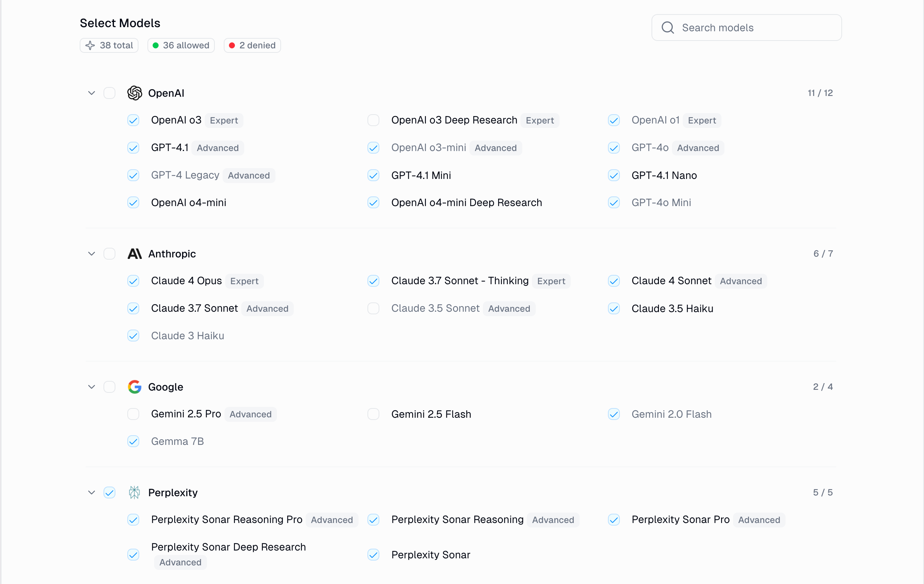Uncheck Claude 3.7 Sonnet Advanced checkbox

click(133, 309)
